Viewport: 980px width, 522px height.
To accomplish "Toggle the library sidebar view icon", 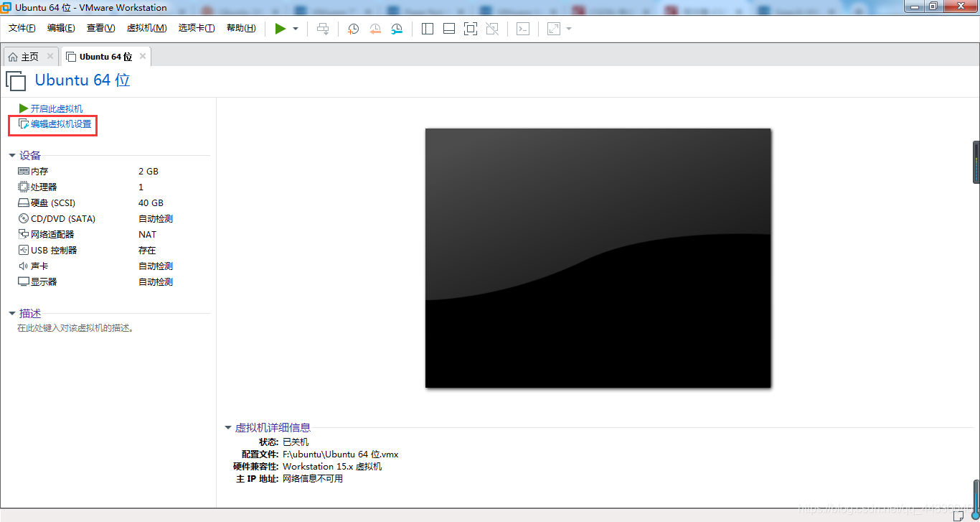I will 428,29.
